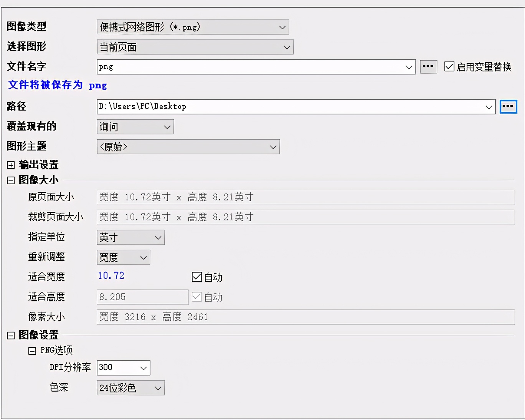
Task: Expand the 文件名字 dropdown arrow
Action: (409, 67)
